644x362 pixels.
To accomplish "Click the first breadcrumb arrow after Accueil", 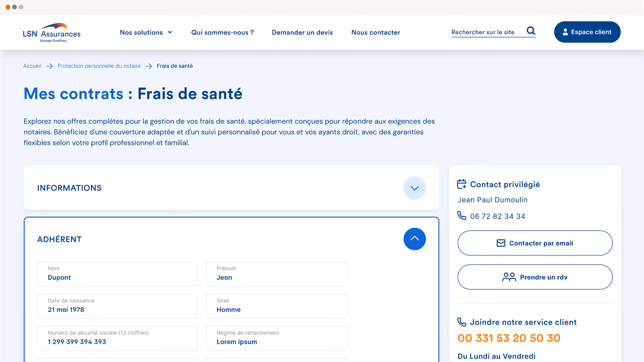I will click(x=49, y=66).
